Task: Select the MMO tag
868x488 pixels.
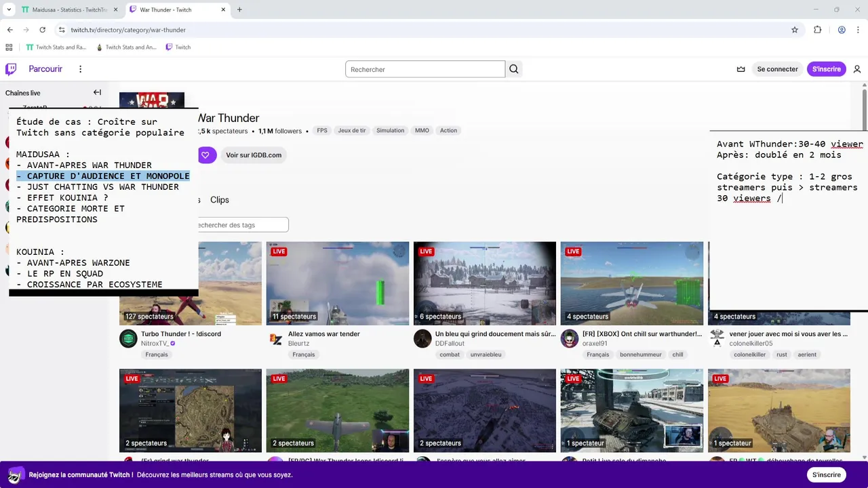Action: tap(422, 130)
